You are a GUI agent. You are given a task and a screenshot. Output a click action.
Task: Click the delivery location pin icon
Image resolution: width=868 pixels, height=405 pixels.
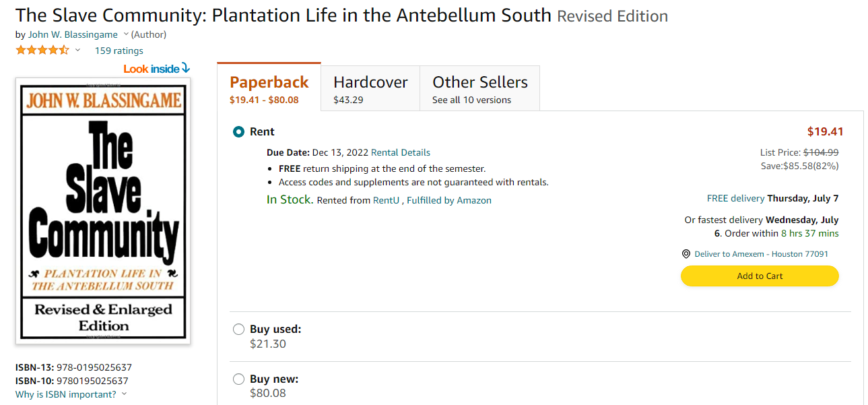(x=686, y=254)
